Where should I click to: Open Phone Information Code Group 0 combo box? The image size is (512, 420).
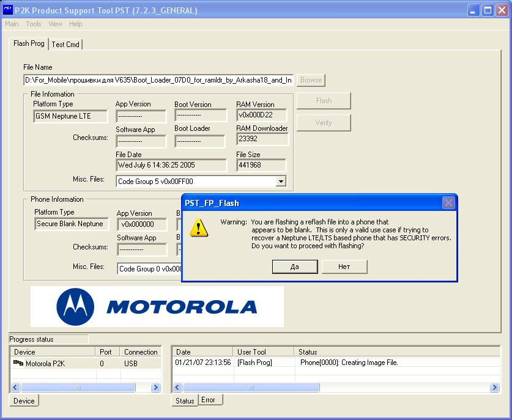(x=149, y=269)
